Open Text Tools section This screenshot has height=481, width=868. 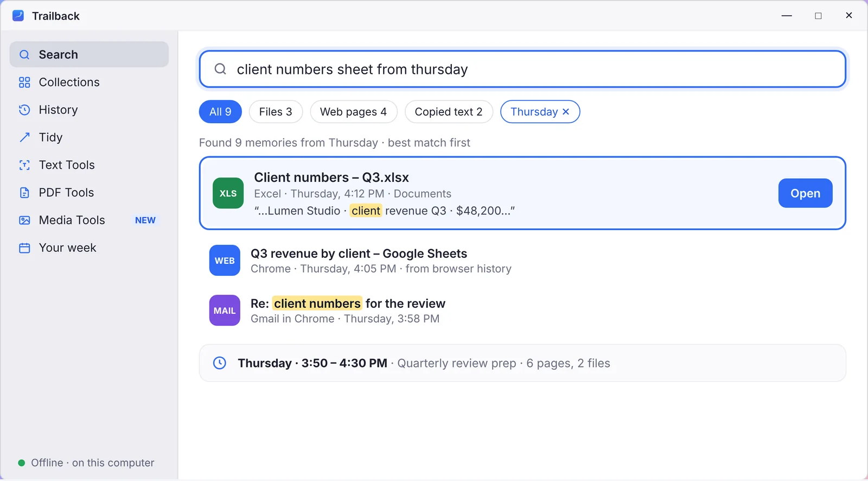point(89,165)
